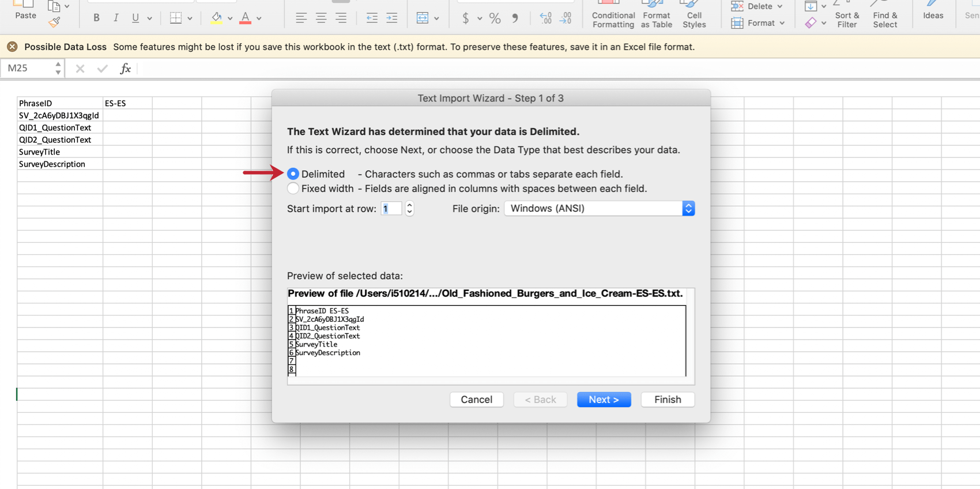
Task: Click the red font color swatch
Action: point(246,18)
